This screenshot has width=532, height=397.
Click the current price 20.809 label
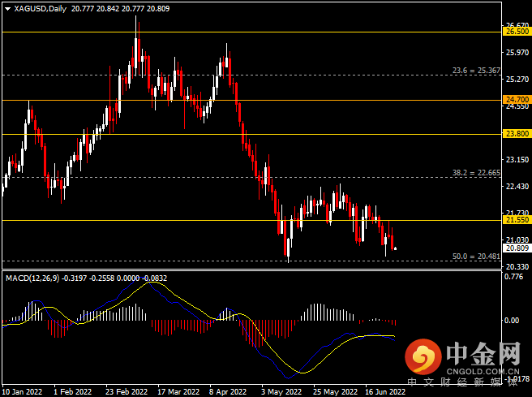pos(517,248)
